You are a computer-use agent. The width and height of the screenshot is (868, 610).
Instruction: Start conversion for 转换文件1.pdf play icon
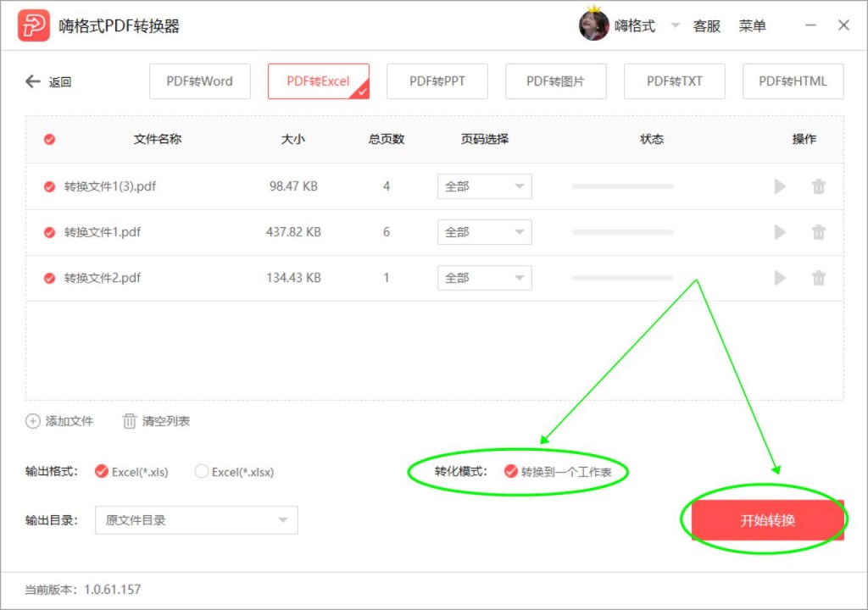coord(780,232)
